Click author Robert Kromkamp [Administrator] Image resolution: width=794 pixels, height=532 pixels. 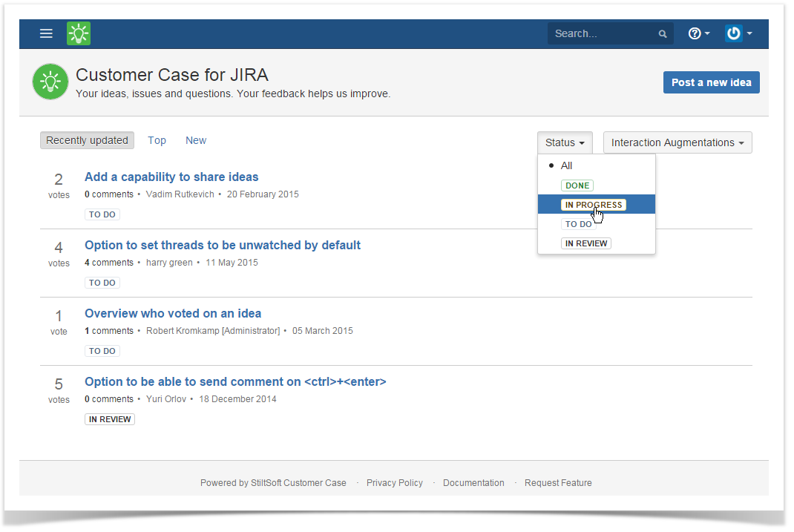coord(213,331)
